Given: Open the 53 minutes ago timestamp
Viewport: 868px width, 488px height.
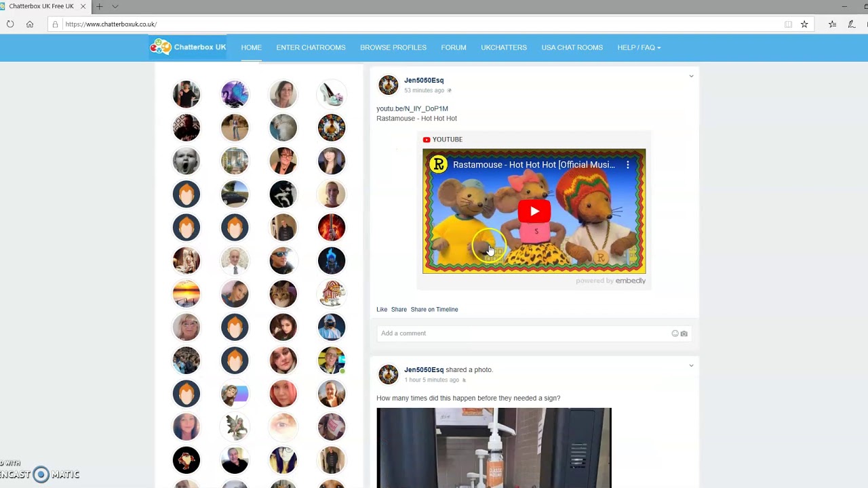Looking at the screenshot, I should (x=424, y=90).
